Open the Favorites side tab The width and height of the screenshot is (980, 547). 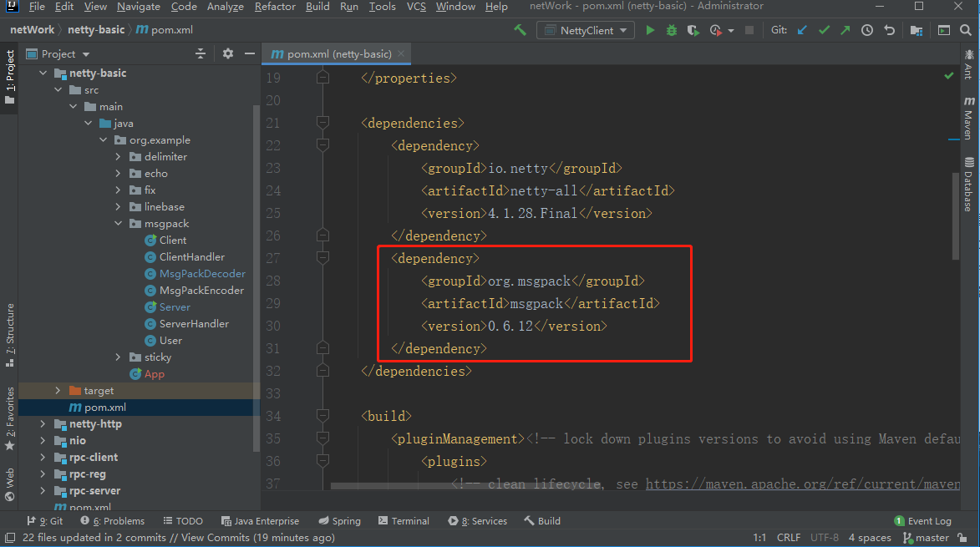(x=9, y=418)
